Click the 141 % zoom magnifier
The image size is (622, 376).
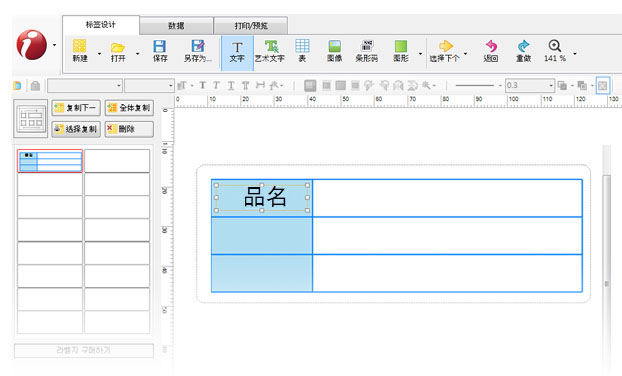(555, 46)
